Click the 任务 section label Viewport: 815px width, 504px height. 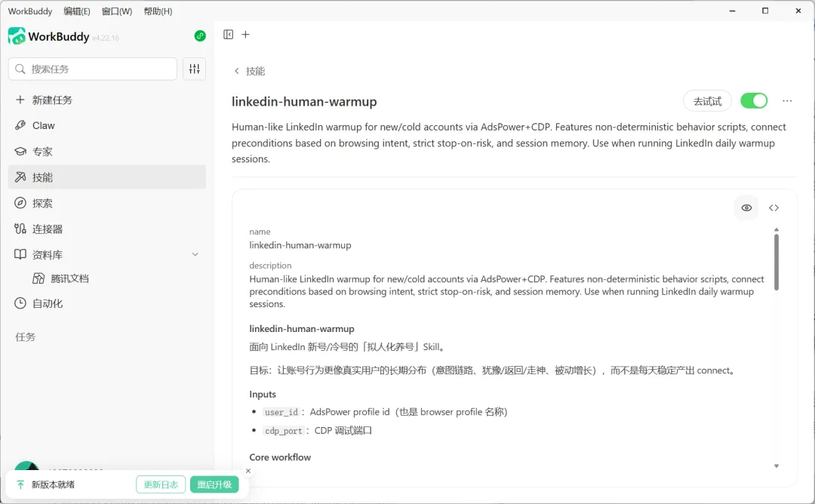click(x=26, y=337)
